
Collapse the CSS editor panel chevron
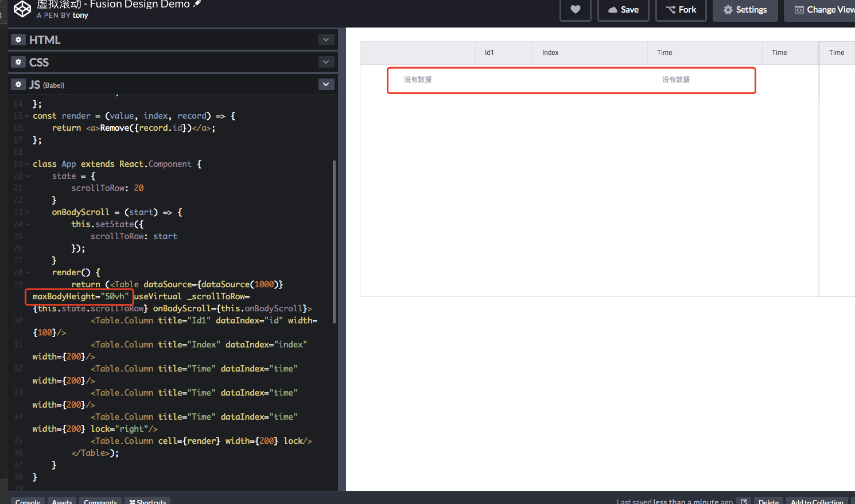coord(325,62)
